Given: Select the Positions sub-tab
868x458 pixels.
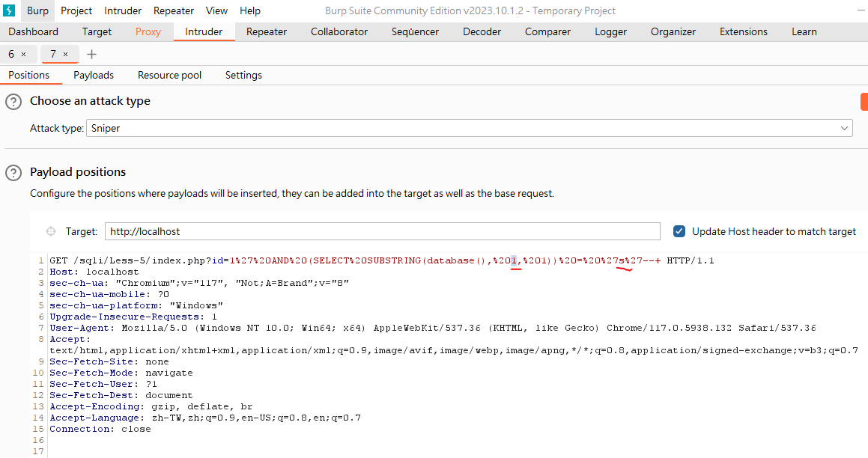Looking at the screenshot, I should coord(28,76).
